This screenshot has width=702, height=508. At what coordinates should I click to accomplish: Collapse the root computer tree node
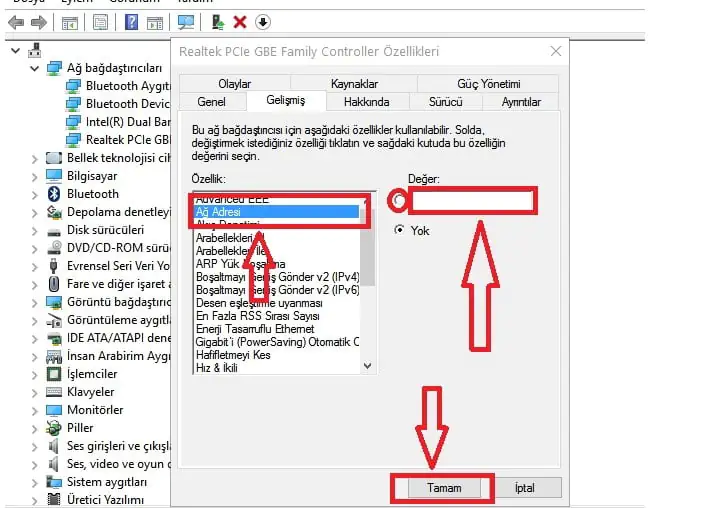(16, 51)
